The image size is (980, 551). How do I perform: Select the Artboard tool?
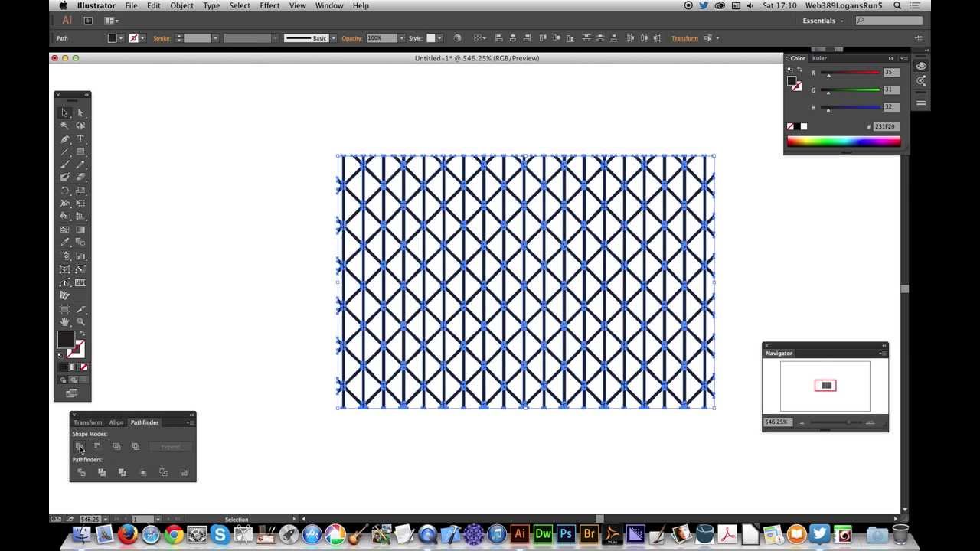tap(65, 308)
